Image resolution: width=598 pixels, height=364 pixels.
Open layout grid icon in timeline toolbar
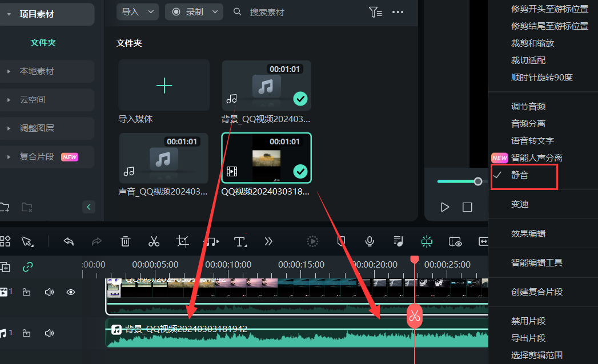coord(5,241)
